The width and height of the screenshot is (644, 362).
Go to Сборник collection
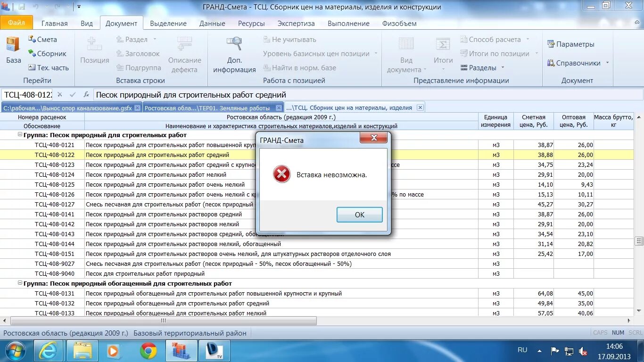[x=47, y=54]
